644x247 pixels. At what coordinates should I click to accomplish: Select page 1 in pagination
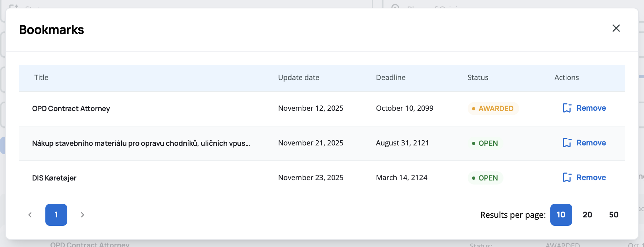pyautogui.click(x=56, y=215)
